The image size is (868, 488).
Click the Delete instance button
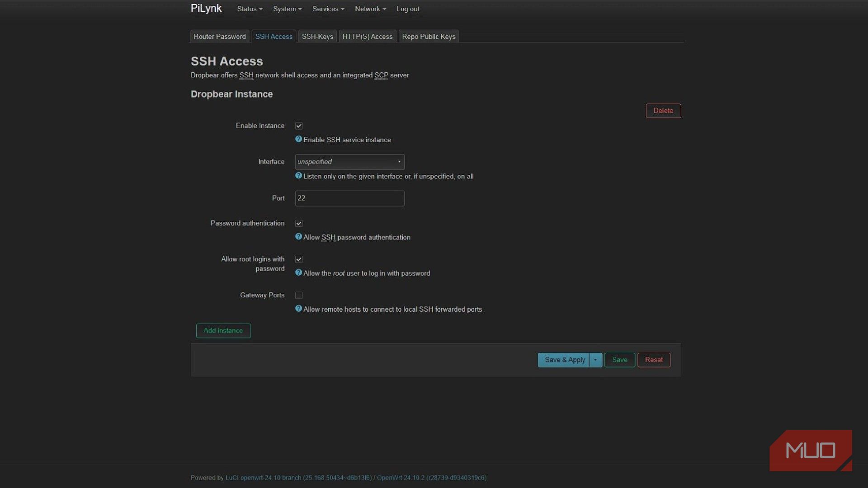tap(663, 111)
